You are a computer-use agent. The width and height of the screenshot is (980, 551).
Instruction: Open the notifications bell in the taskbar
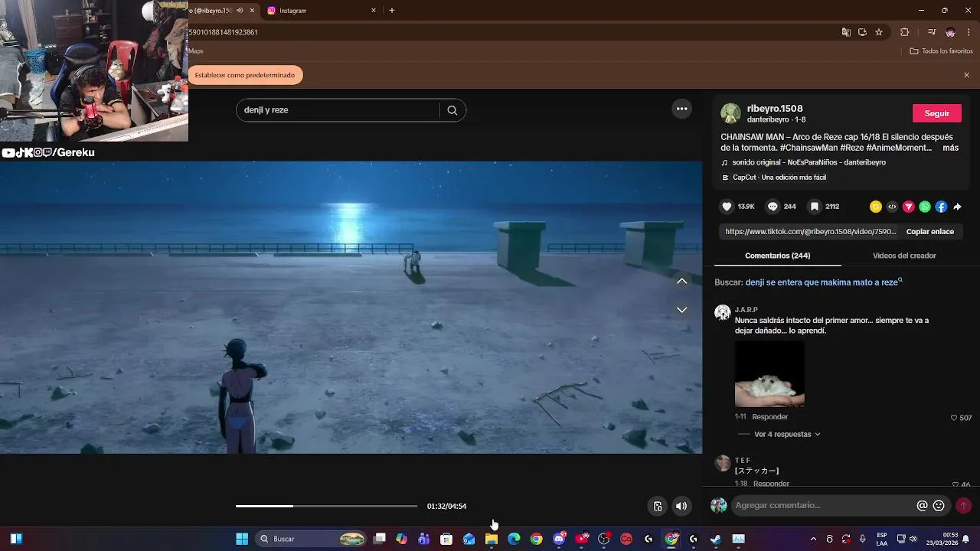coord(966,539)
